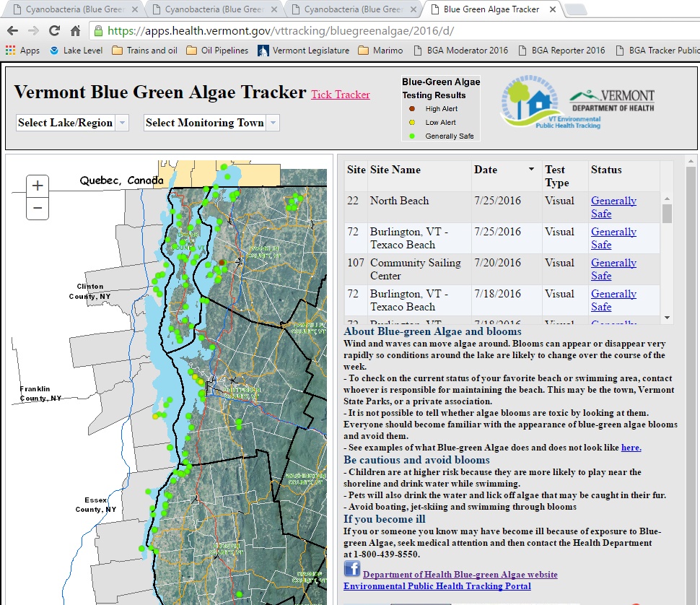This screenshot has height=605, width=700.
Task: Click the browser back arrow
Action: pyautogui.click(x=13, y=31)
